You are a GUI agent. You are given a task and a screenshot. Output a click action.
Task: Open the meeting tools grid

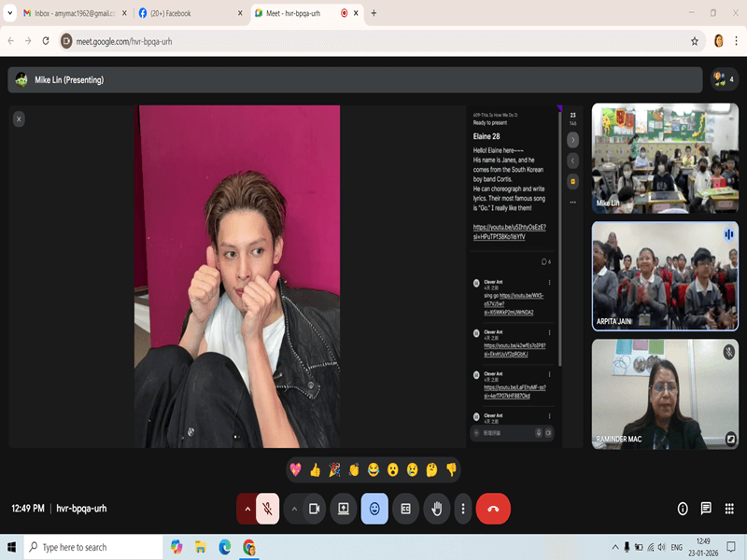tap(729, 509)
